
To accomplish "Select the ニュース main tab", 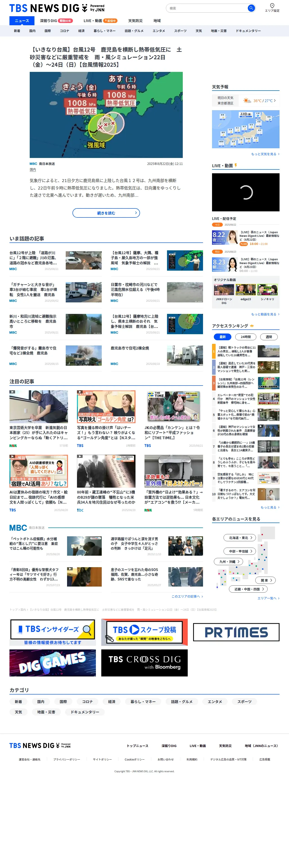I will [22, 21].
